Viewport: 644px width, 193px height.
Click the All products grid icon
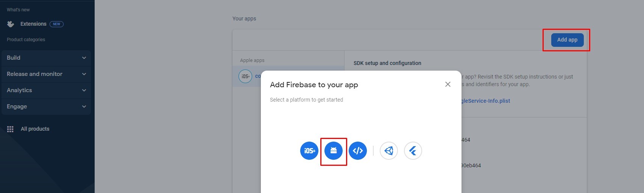(x=10, y=129)
